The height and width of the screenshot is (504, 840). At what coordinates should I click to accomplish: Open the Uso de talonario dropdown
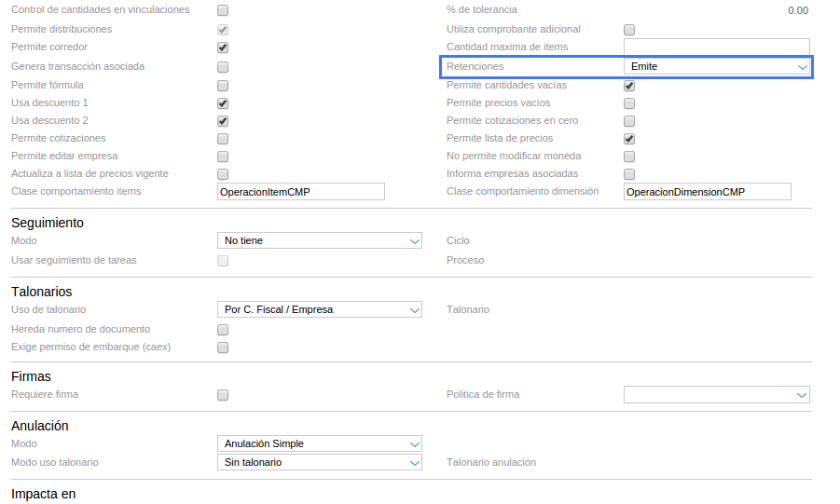(x=319, y=310)
